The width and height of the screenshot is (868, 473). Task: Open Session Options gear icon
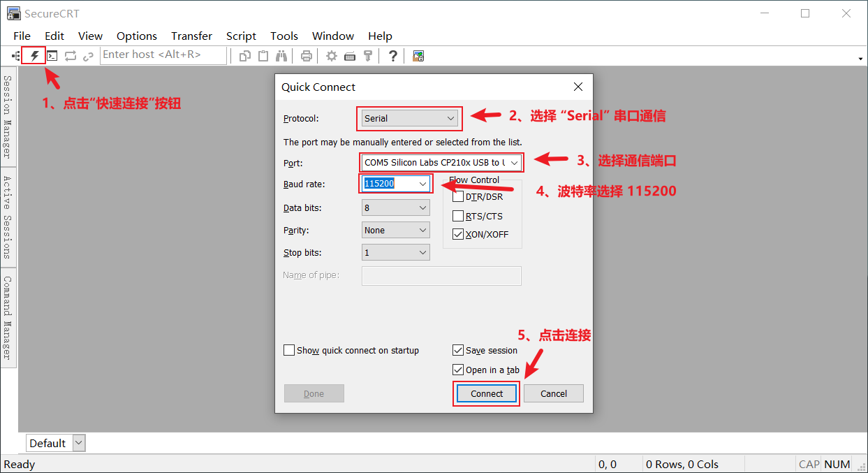(x=332, y=56)
